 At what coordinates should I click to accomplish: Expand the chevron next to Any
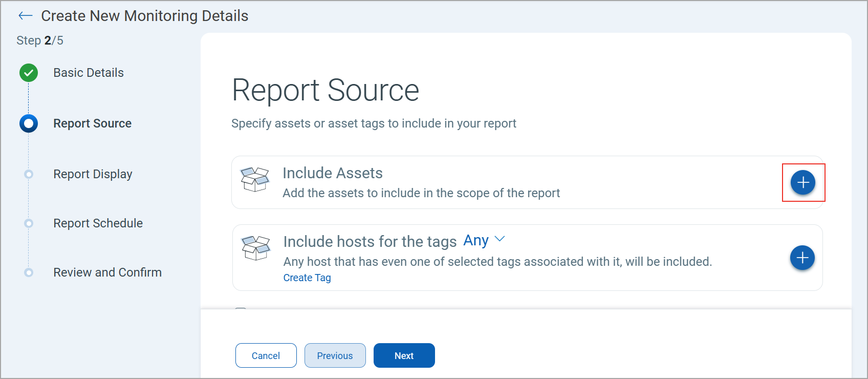[x=500, y=239]
